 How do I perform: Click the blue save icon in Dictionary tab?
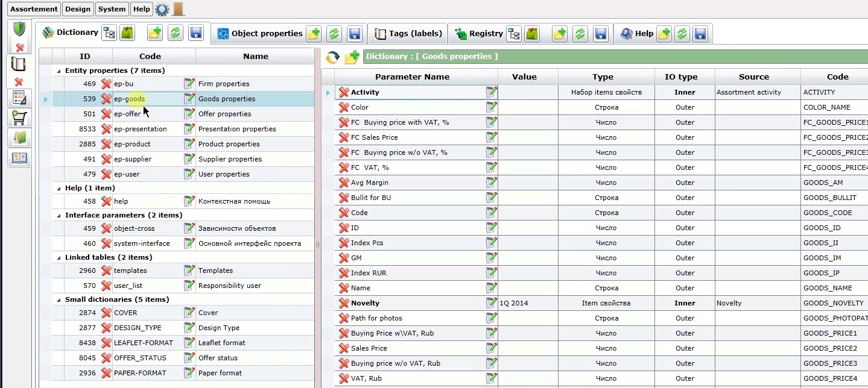point(195,33)
